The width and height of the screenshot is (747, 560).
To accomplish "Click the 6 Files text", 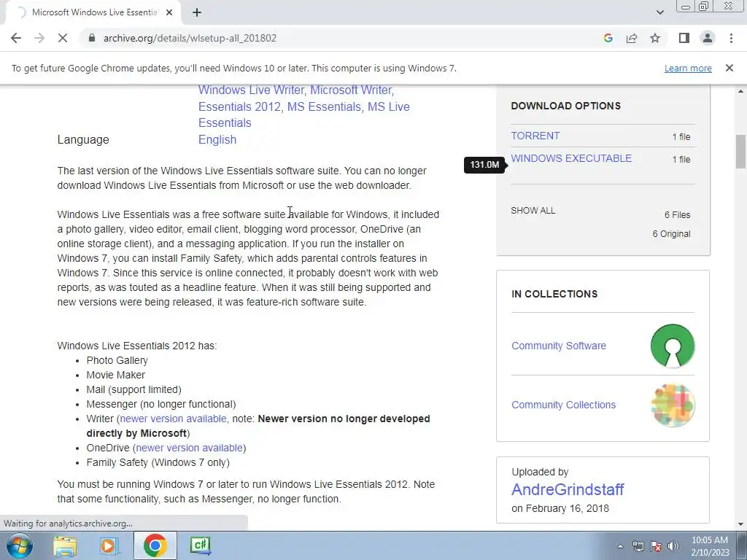I will 678,215.
